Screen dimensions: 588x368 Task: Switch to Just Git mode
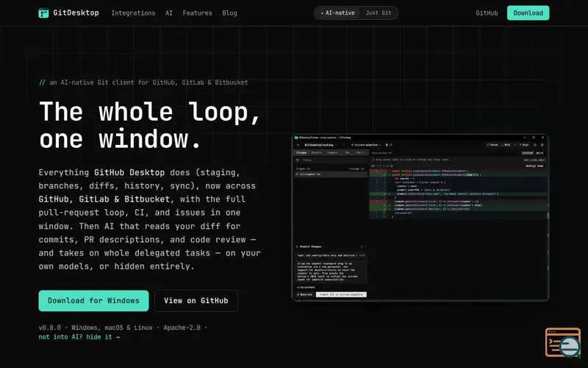point(379,13)
